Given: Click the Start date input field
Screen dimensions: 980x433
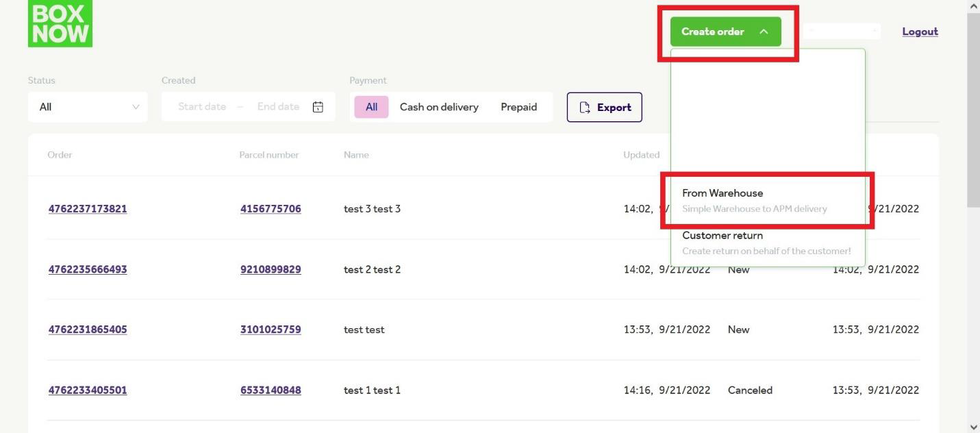Looking at the screenshot, I should [201, 107].
